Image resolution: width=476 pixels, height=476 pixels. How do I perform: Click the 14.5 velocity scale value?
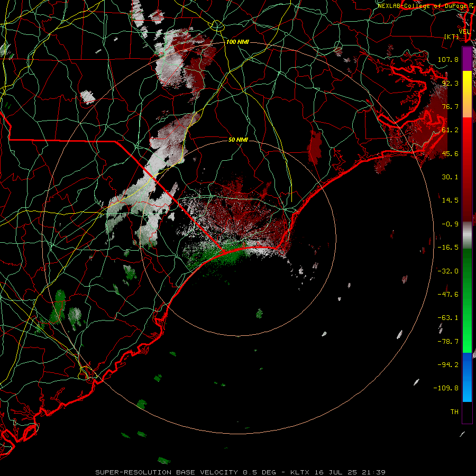click(x=450, y=200)
